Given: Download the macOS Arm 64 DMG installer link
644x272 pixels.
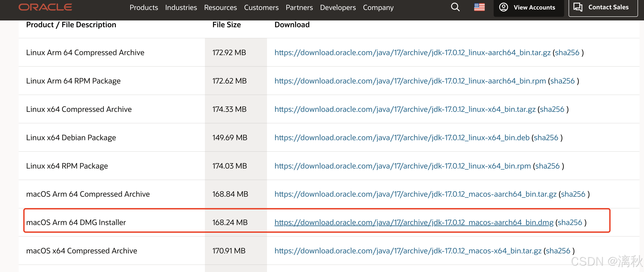Looking at the screenshot, I should (x=414, y=222).
